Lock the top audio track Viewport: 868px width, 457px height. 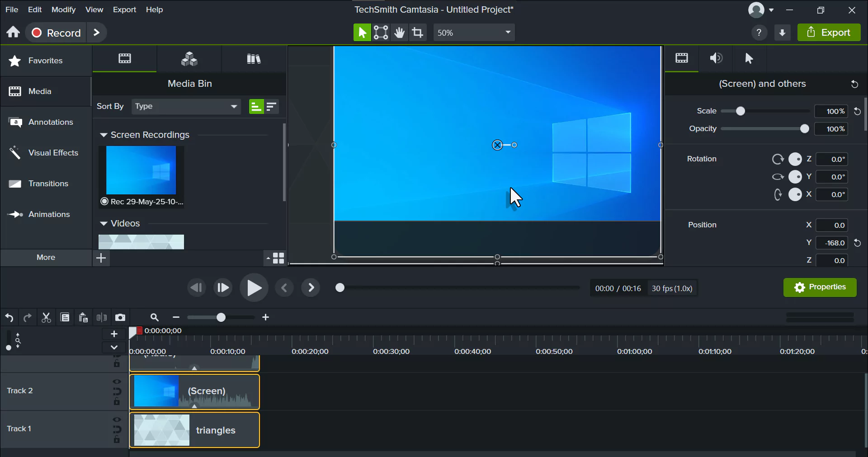(117, 363)
